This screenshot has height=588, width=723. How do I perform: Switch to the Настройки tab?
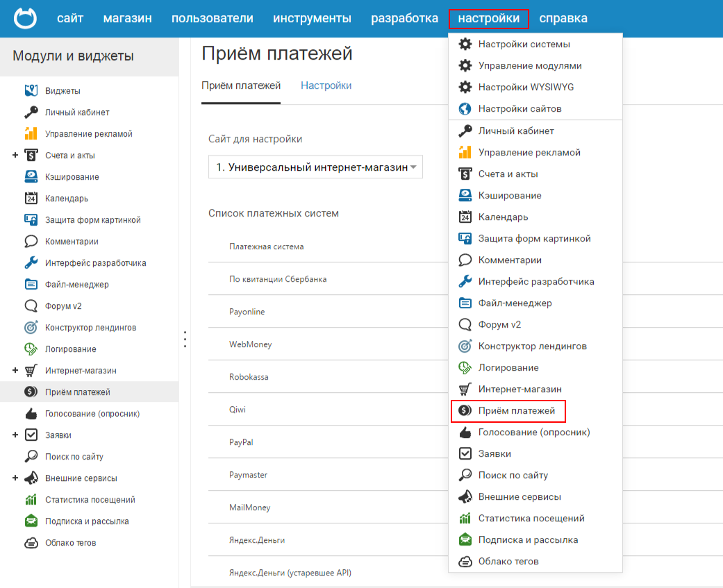click(326, 85)
